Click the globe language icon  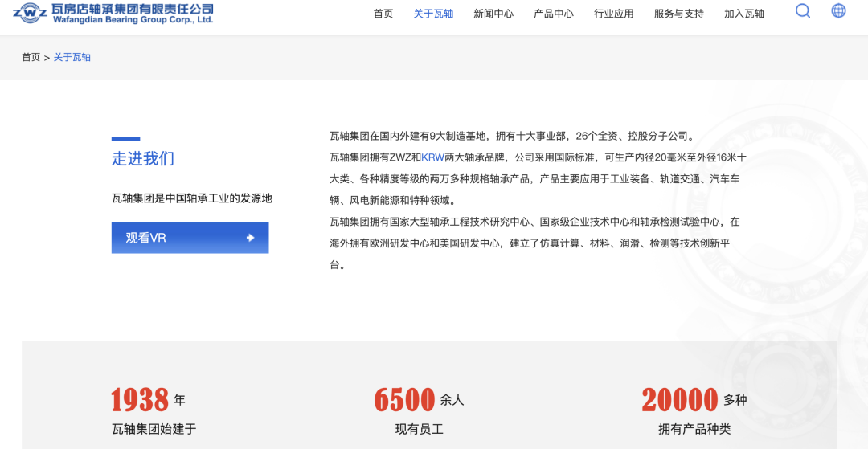click(838, 11)
